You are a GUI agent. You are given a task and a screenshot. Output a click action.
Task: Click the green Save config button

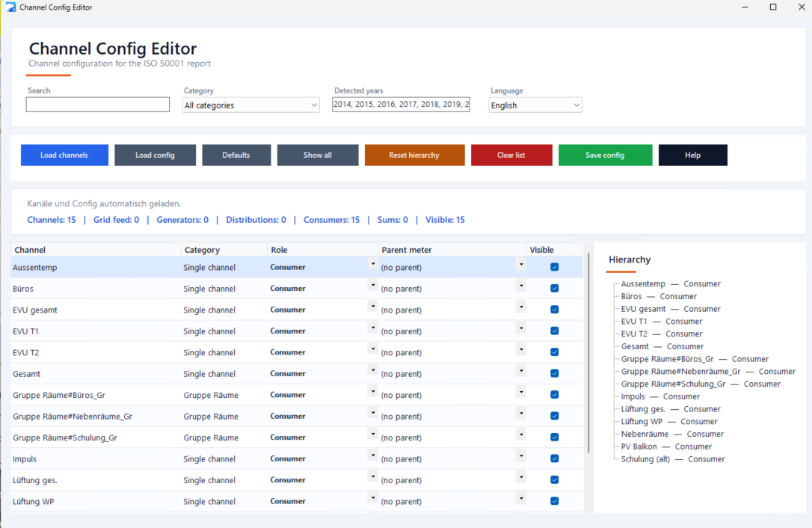[606, 156]
